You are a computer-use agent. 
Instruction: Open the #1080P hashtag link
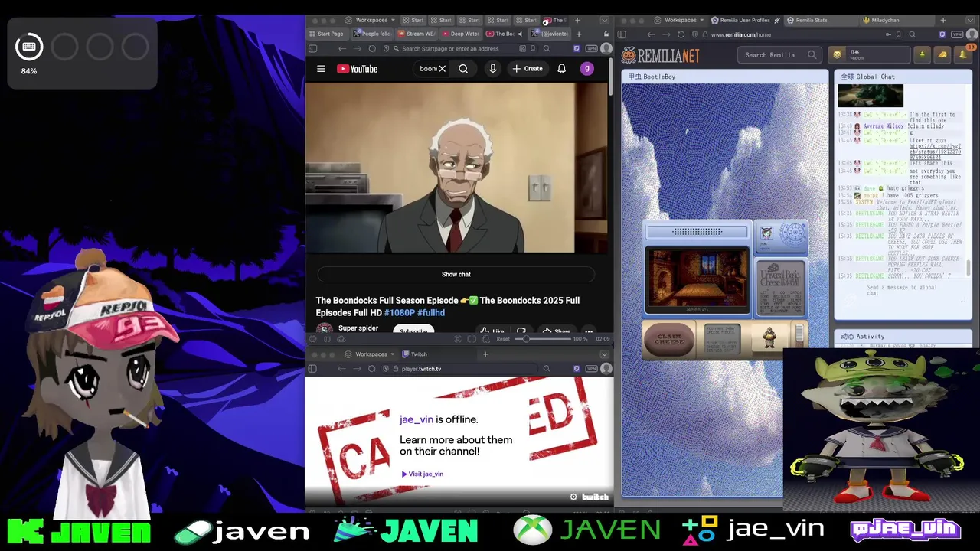click(399, 313)
